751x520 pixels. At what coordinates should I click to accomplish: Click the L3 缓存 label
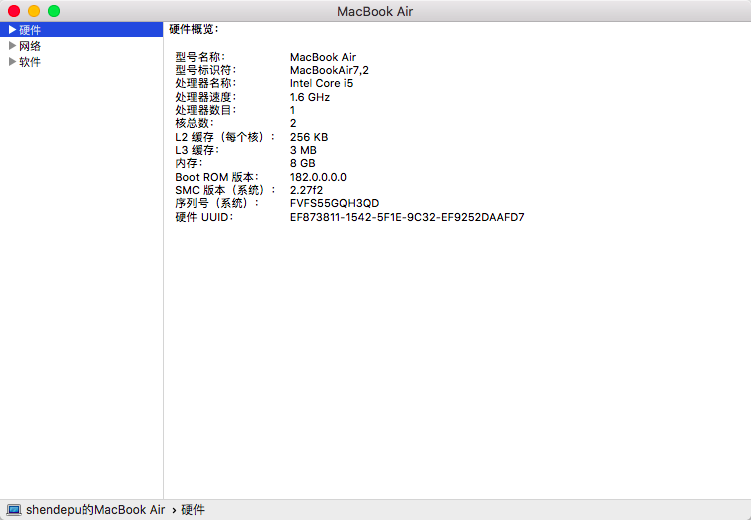197,150
